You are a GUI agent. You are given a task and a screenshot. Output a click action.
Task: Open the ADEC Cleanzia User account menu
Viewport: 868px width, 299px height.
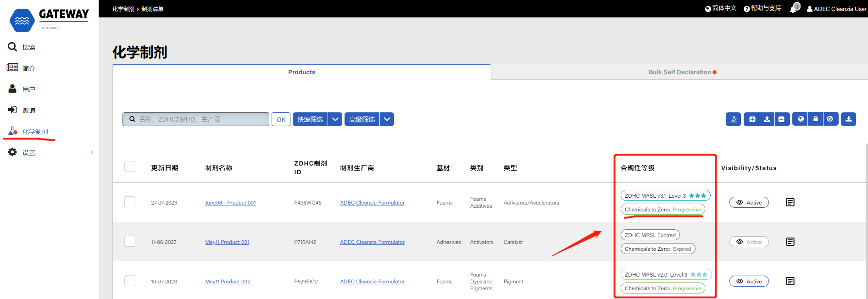coord(836,9)
